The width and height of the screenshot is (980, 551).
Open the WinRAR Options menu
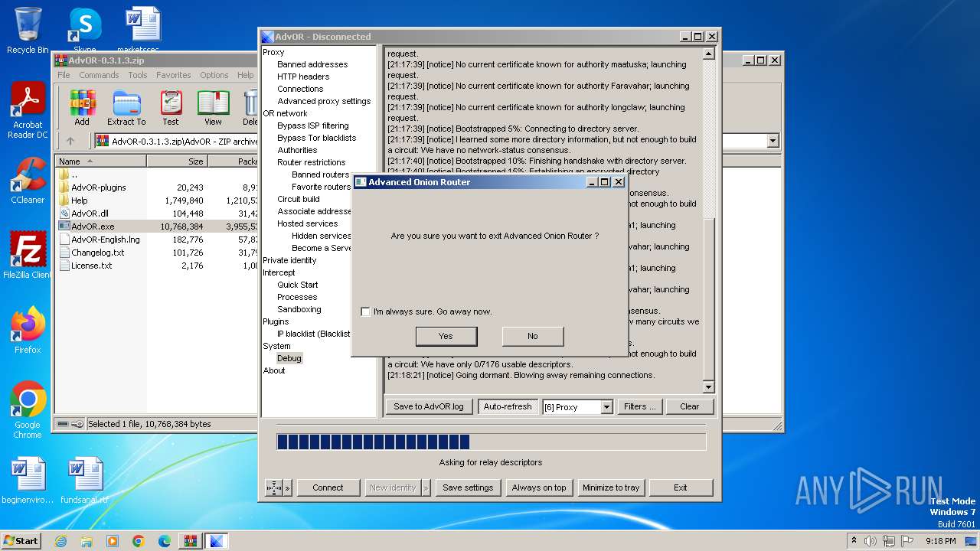pyautogui.click(x=214, y=75)
